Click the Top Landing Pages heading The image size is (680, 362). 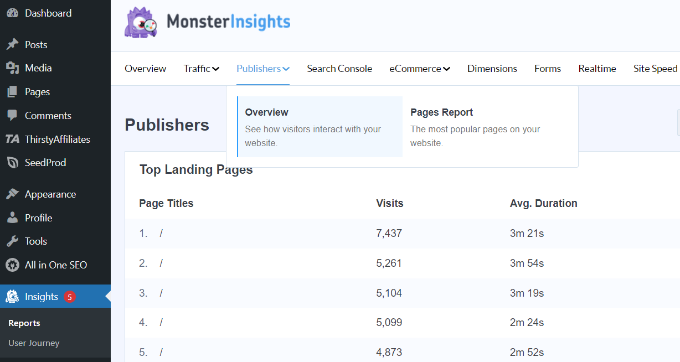click(x=196, y=170)
